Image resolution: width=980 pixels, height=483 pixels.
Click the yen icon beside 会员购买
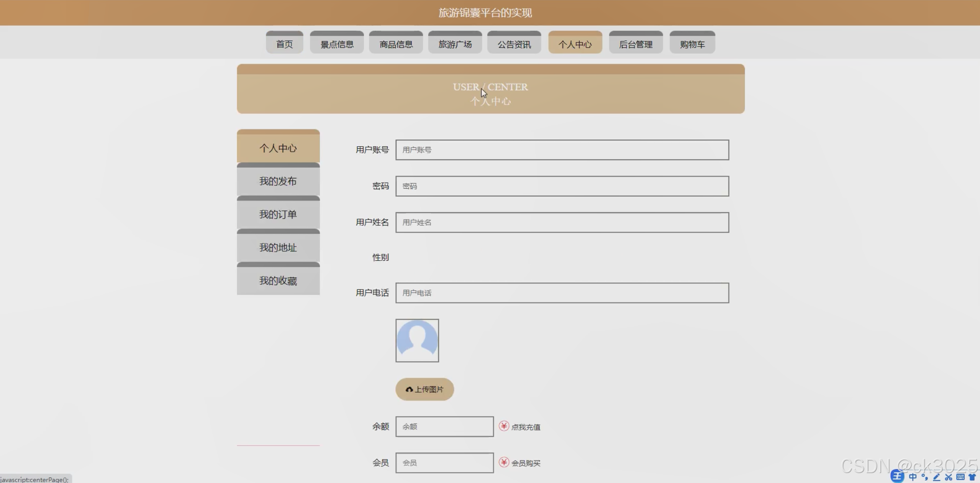pyautogui.click(x=504, y=463)
